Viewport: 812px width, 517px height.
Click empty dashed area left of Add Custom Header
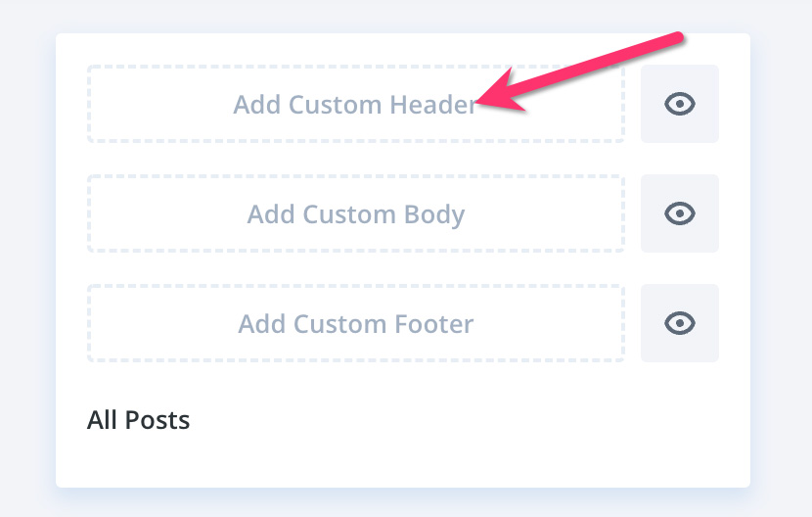160,104
